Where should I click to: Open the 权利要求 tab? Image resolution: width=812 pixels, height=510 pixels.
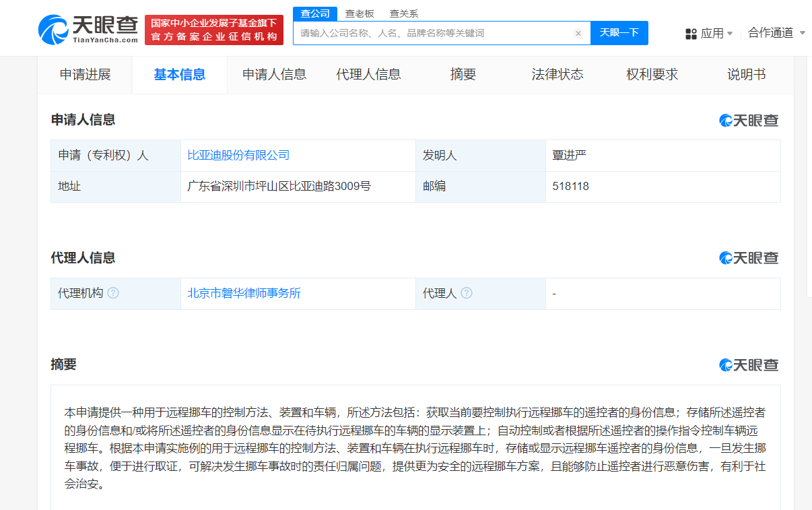pyautogui.click(x=650, y=74)
